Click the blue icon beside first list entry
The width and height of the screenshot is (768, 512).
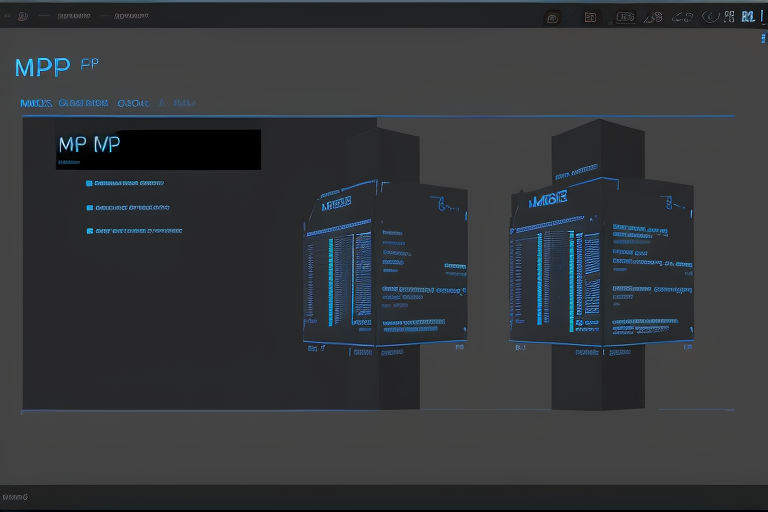(89, 184)
